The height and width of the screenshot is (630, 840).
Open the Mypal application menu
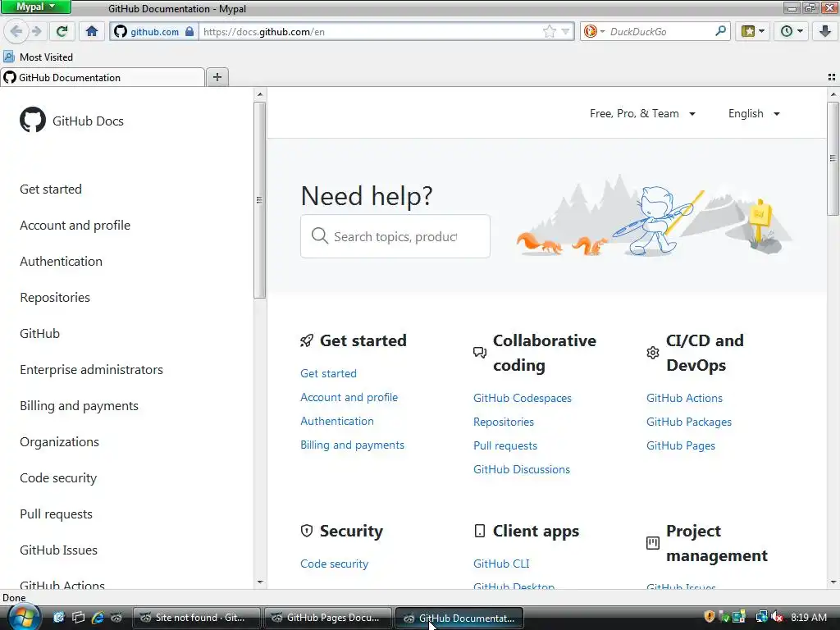pyautogui.click(x=35, y=7)
